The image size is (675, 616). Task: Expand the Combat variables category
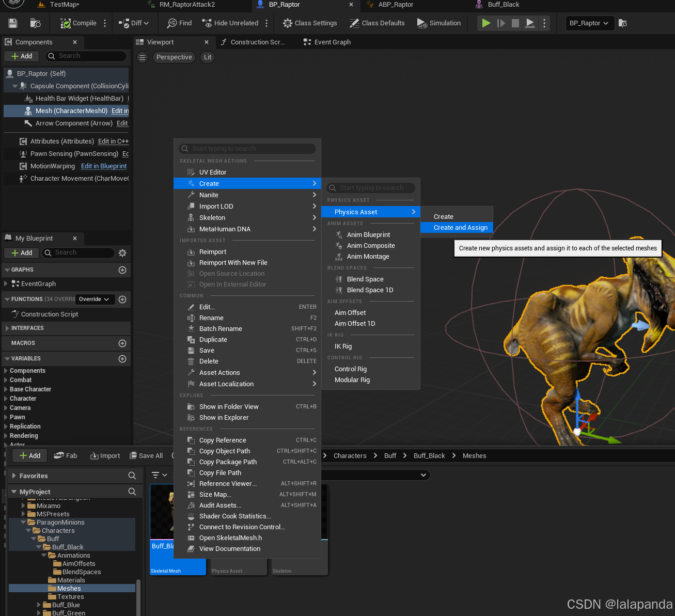(x=6, y=380)
